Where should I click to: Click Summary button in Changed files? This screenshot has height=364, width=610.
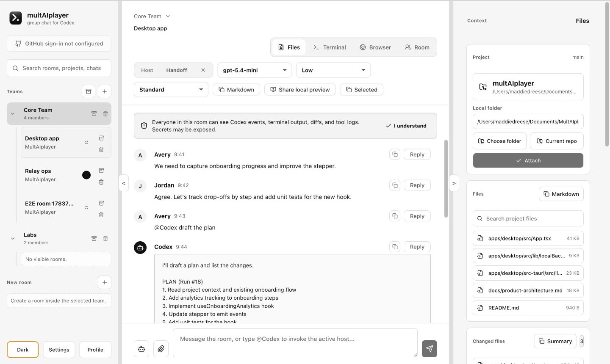555,341
